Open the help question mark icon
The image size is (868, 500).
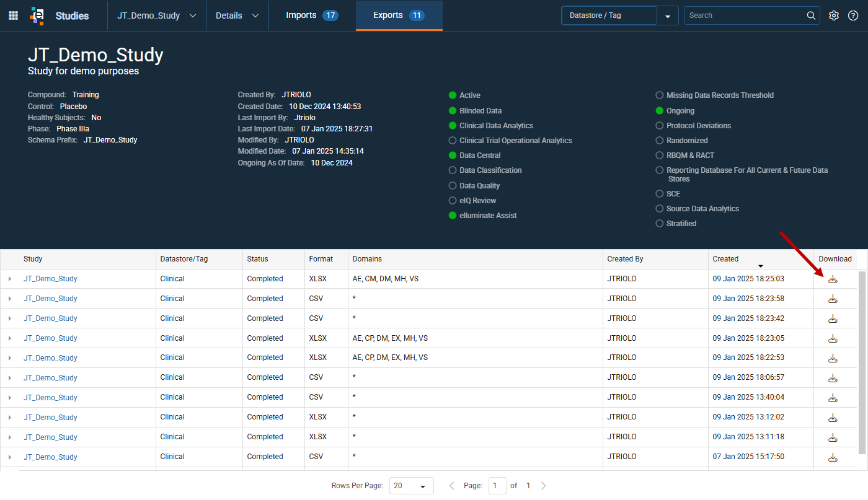coord(853,15)
